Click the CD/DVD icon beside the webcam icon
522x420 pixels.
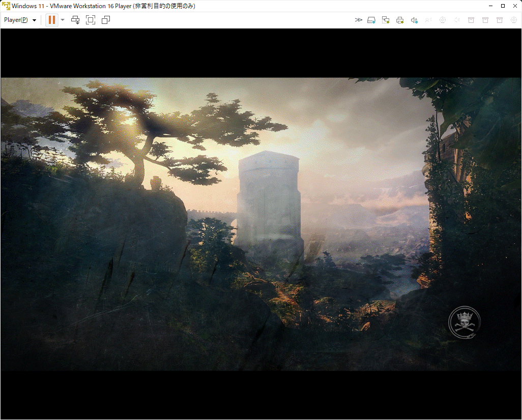pyautogui.click(x=443, y=20)
